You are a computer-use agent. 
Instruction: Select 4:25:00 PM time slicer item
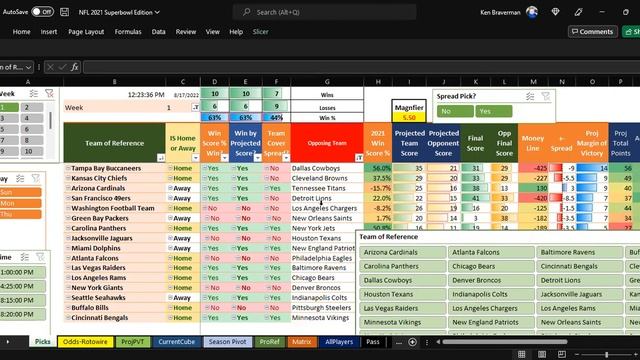(x=22, y=287)
